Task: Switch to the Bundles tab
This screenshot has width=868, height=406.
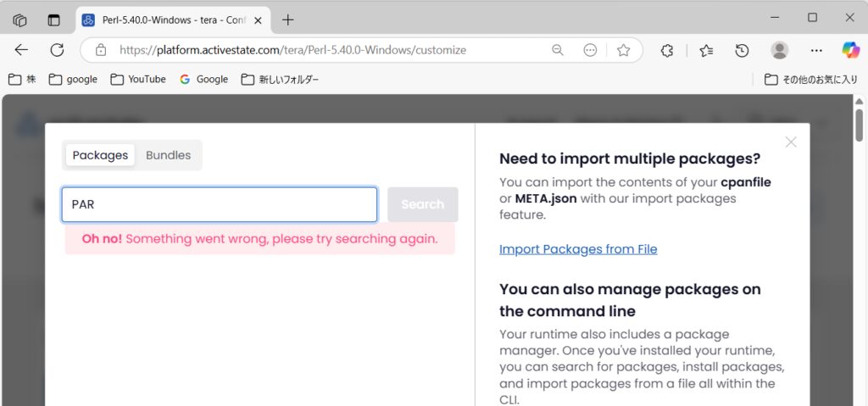Action: (x=168, y=155)
